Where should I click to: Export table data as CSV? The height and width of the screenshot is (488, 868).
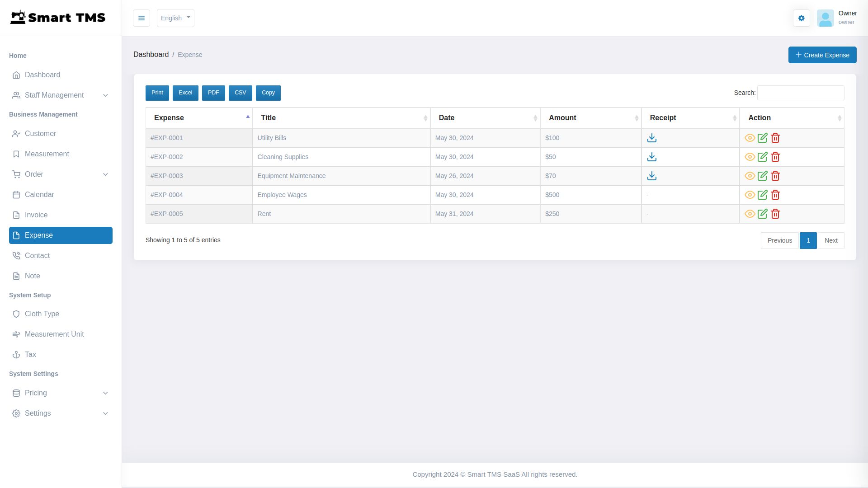[x=240, y=93]
